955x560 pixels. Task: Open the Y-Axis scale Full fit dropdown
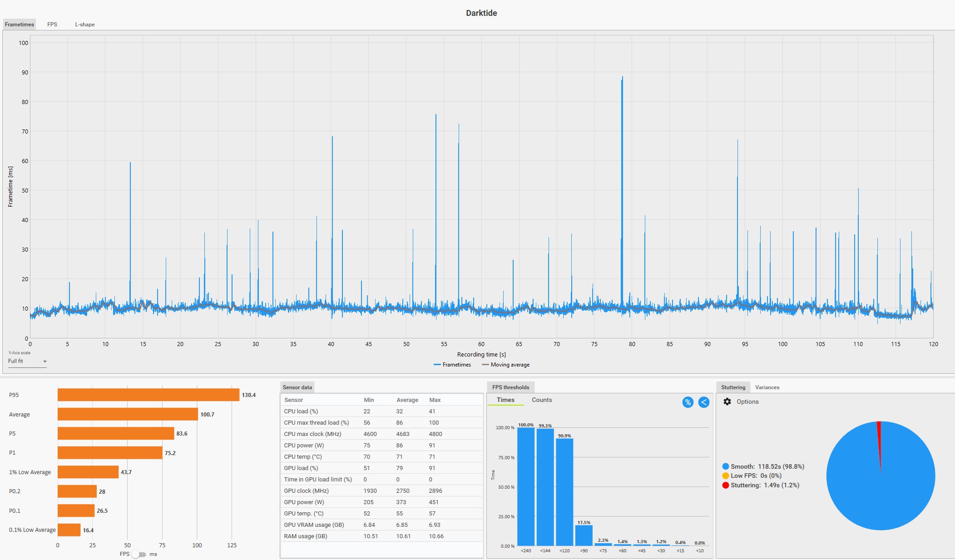[x=27, y=361]
